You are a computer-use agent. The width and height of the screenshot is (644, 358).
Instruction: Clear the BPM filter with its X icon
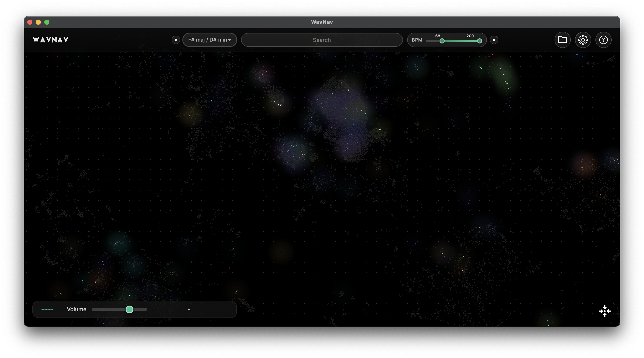(494, 40)
